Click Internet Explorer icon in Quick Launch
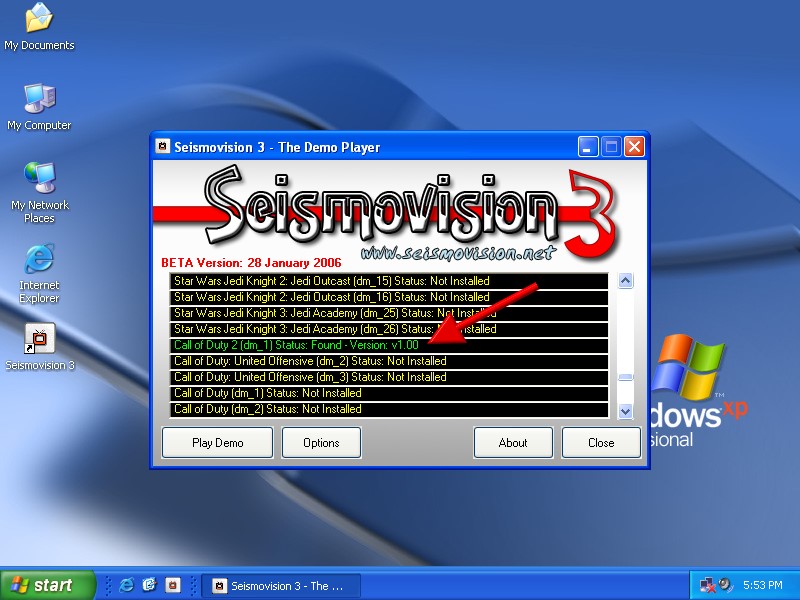This screenshot has width=800, height=600. 127,585
